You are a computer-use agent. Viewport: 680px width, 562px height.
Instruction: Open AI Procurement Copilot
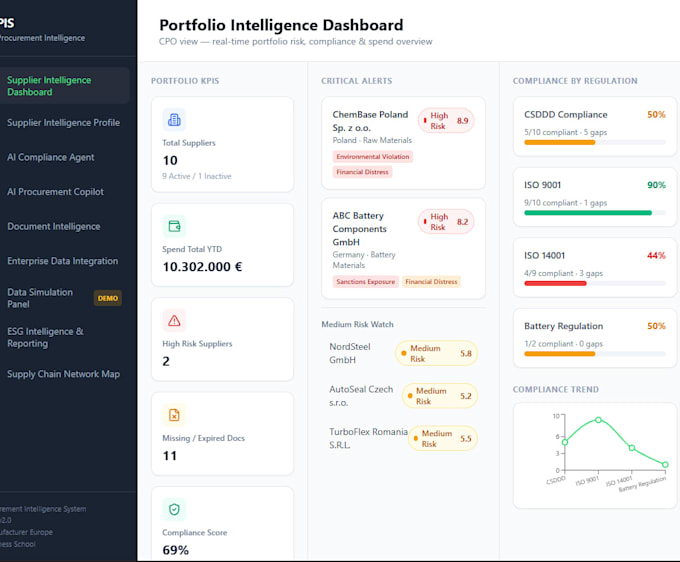(x=55, y=192)
